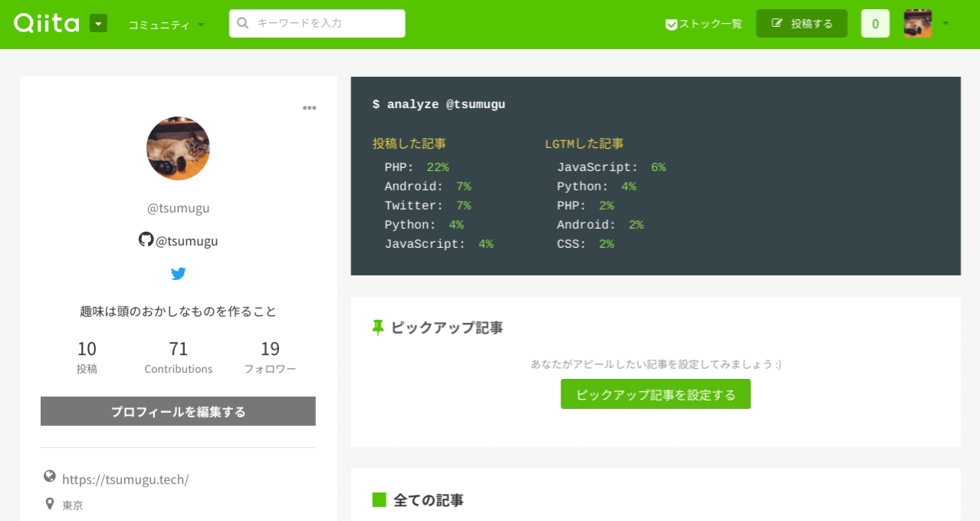The image size is (980, 521).
Task: Click the stock checkmark icon near ストック一覧
Action: coord(671,23)
